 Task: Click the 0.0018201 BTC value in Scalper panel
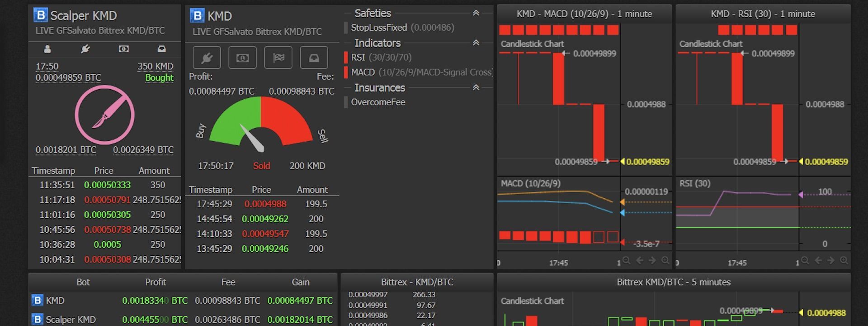point(66,150)
